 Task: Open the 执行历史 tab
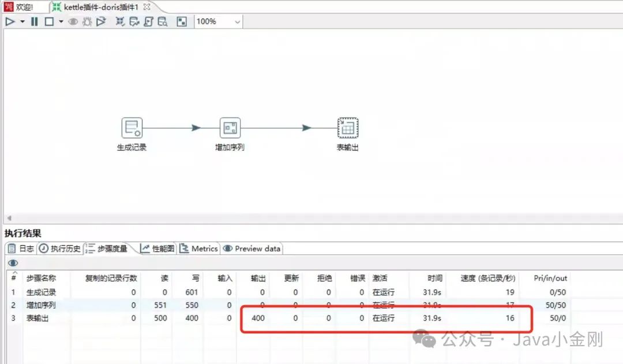(60, 249)
